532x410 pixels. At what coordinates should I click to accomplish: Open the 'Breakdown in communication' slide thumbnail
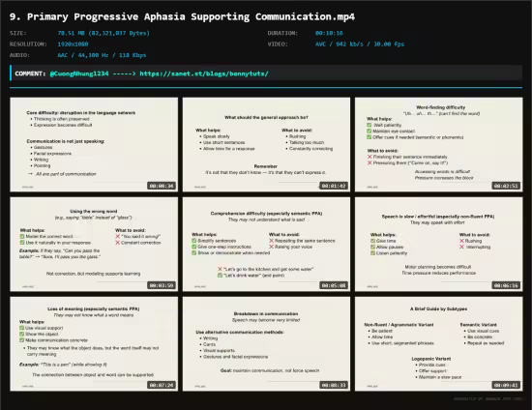point(266,344)
